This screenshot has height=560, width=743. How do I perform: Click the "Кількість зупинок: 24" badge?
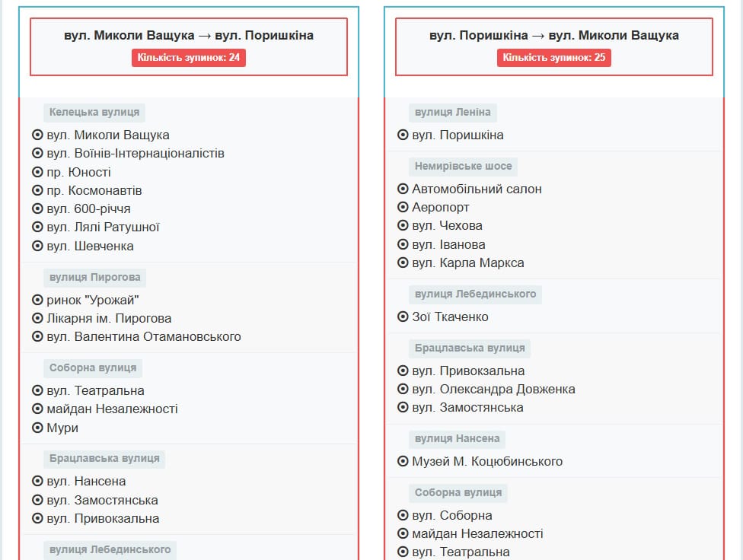pos(189,58)
